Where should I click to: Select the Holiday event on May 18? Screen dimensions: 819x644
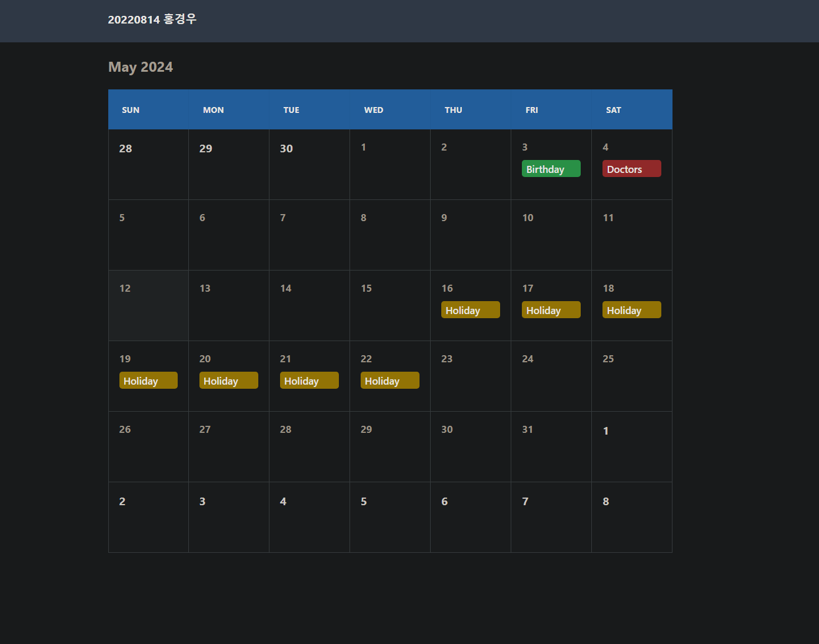(x=631, y=310)
